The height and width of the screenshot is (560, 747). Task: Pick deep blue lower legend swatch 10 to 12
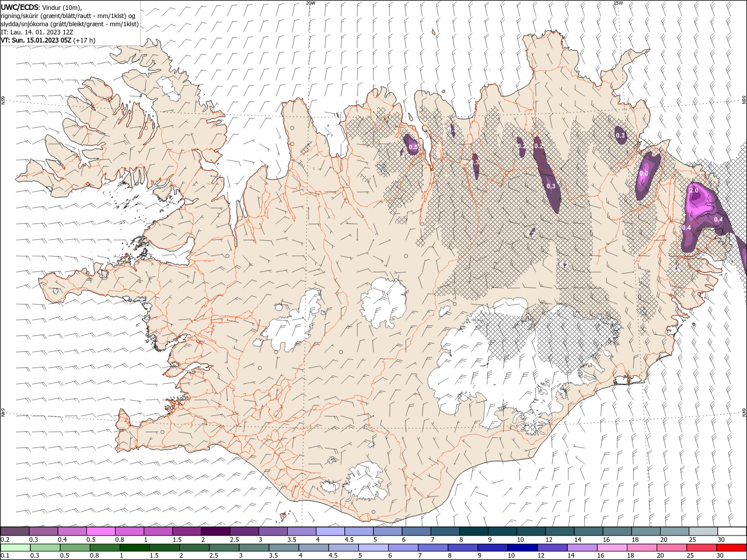click(522, 548)
